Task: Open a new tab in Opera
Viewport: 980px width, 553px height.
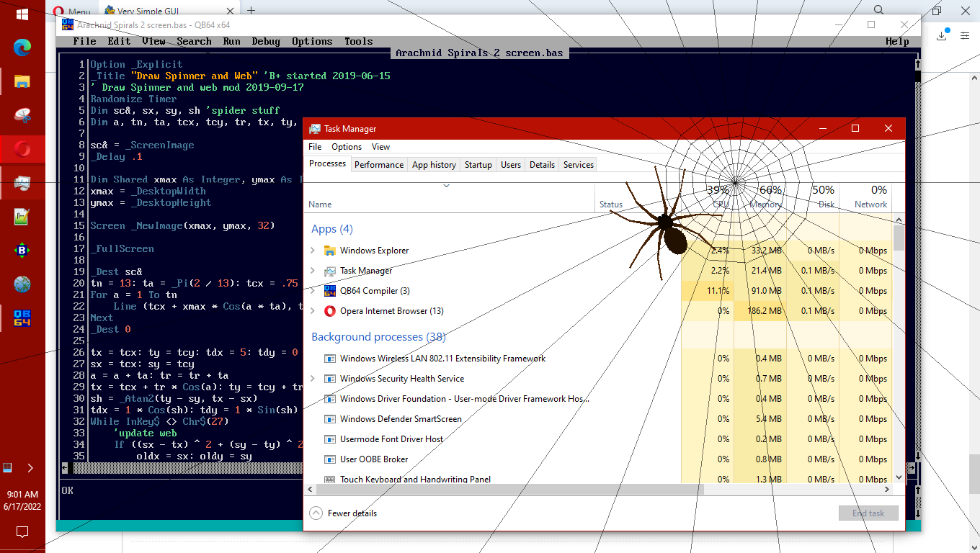Action: (x=251, y=10)
